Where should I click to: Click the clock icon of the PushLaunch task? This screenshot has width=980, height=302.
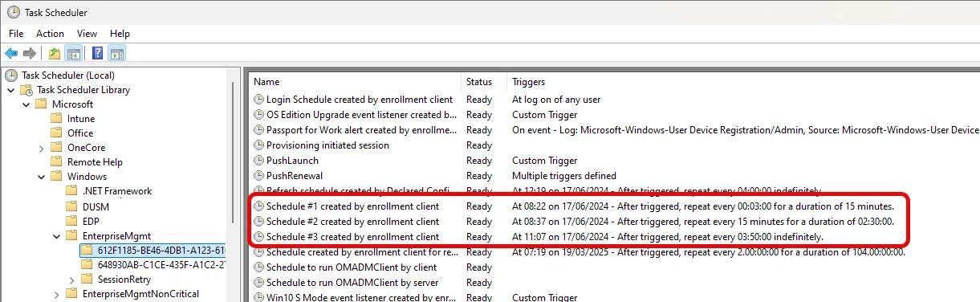pyautogui.click(x=258, y=161)
